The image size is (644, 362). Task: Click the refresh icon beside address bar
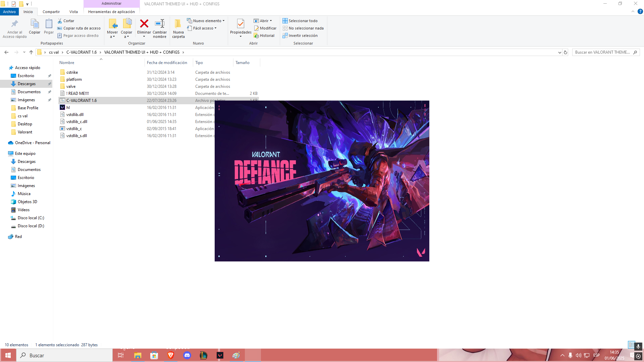coord(566,52)
